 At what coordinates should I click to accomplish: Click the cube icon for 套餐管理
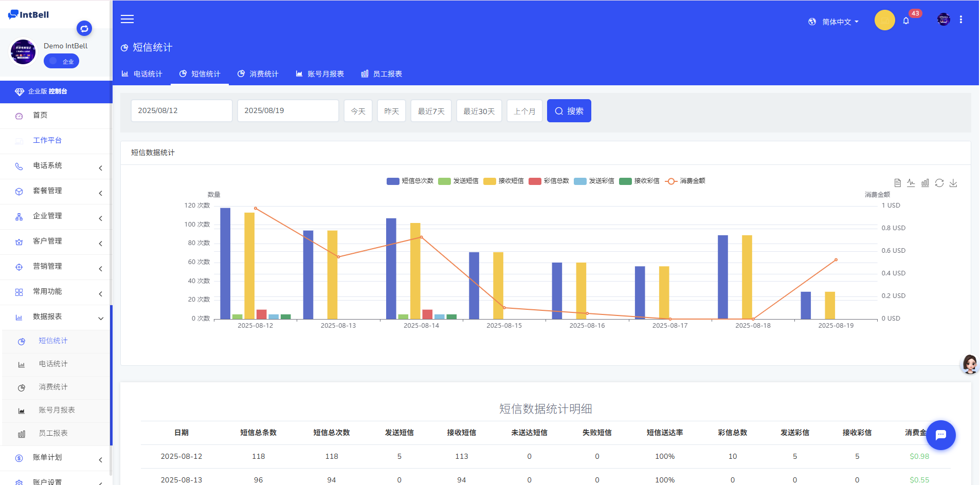click(19, 191)
